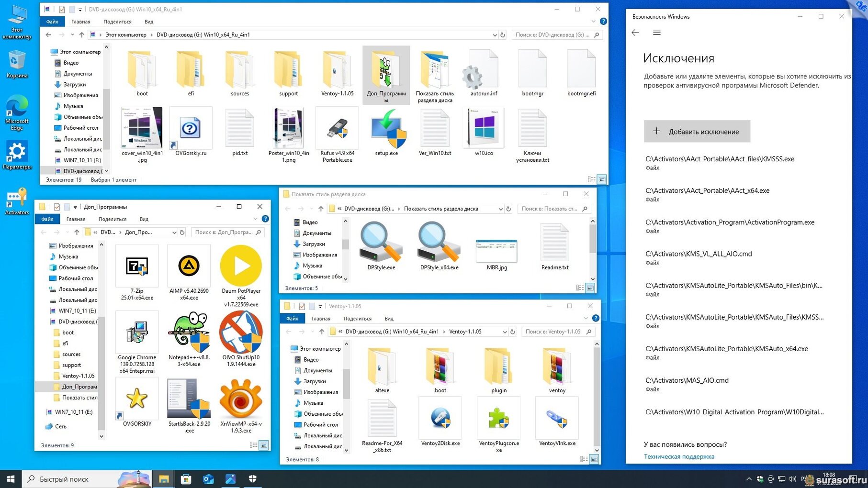Expand the address bar history dropdown in DVD window
Image resolution: width=868 pixels, height=488 pixels.
pyautogui.click(x=495, y=35)
